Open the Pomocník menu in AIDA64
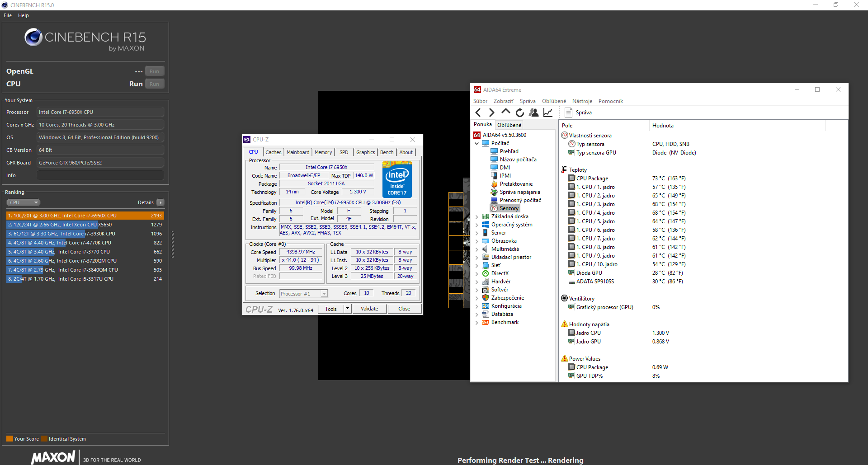The width and height of the screenshot is (868, 465). pos(610,101)
